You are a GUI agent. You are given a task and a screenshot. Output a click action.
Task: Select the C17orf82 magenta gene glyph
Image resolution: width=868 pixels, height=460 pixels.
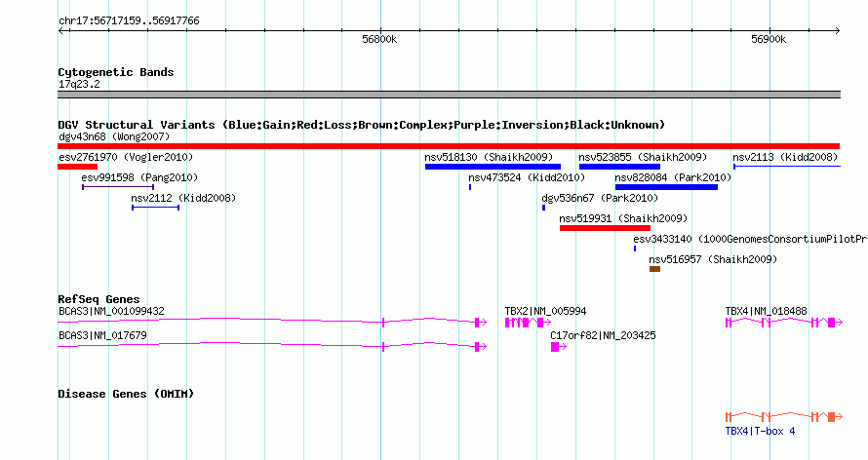point(559,347)
